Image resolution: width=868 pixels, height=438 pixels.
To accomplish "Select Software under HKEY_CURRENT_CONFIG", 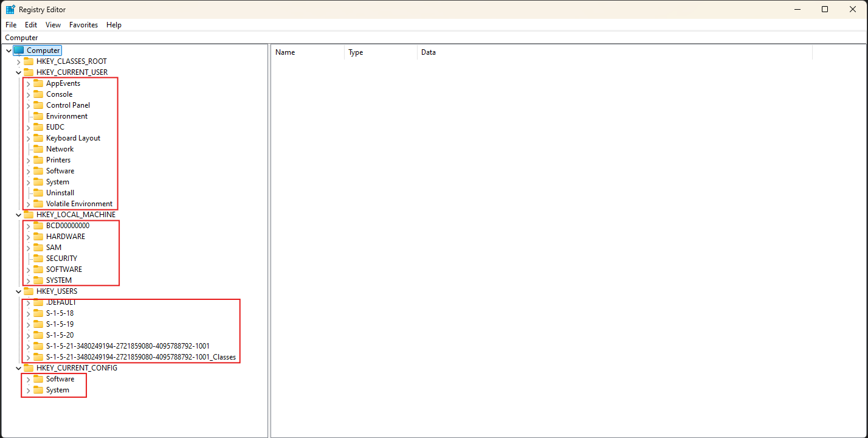I will tap(60, 379).
